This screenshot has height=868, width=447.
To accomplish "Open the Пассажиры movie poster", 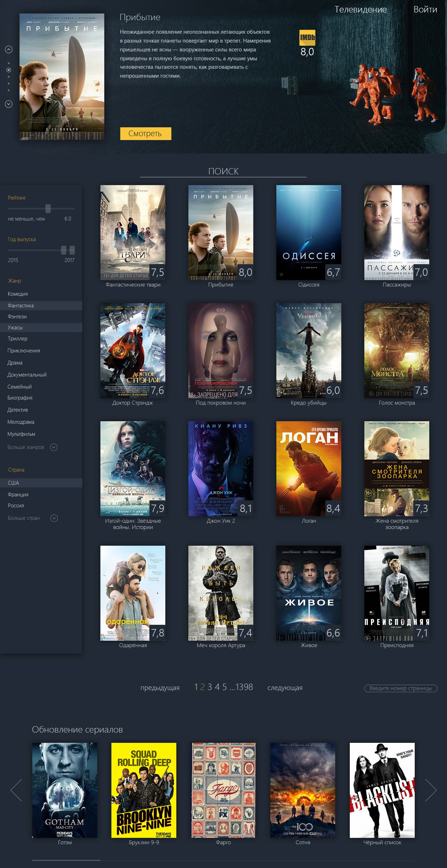I will [x=397, y=233].
